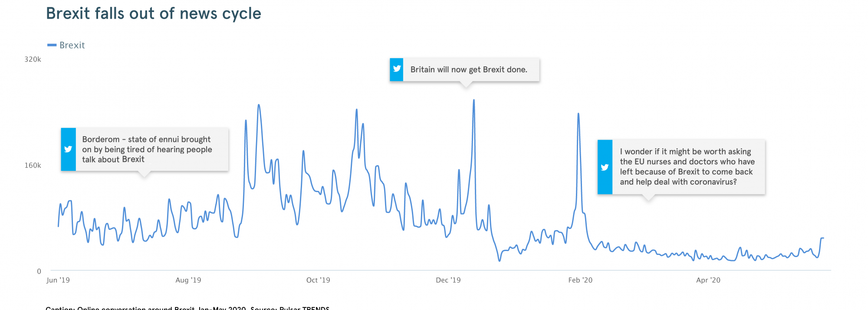Select the Jun '19 x-axis label
The height and width of the screenshot is (310, 868).
pyautogui.click(x=58, y=280)
